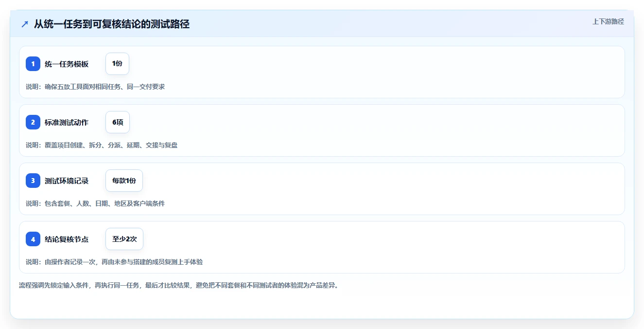Select the 测试环境记录 step label
644x329 pixels.
pyautogui.click(x=67, y=181)
